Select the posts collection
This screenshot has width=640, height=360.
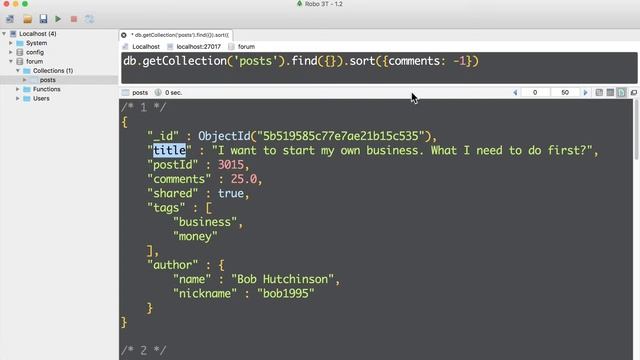tap(47, 80)
